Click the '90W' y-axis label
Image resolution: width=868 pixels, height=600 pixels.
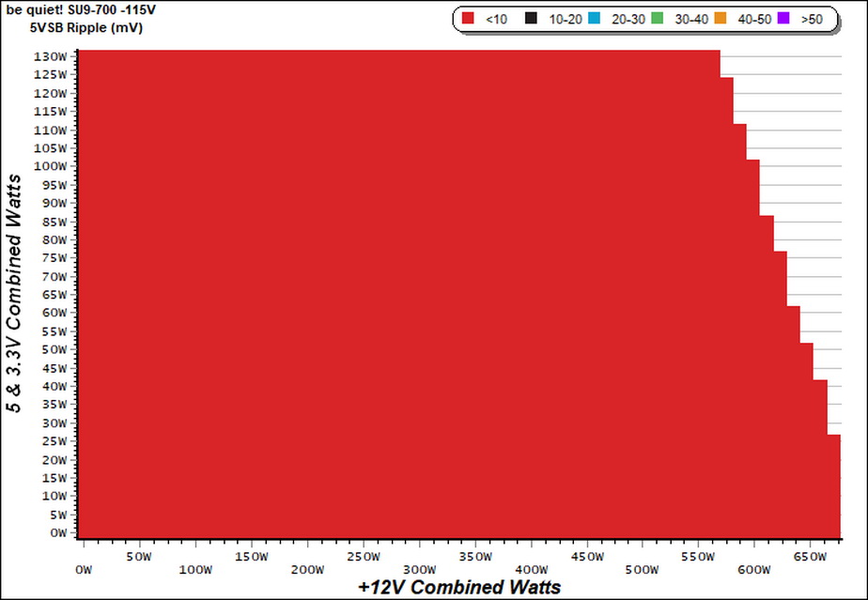tap(54, 203)
